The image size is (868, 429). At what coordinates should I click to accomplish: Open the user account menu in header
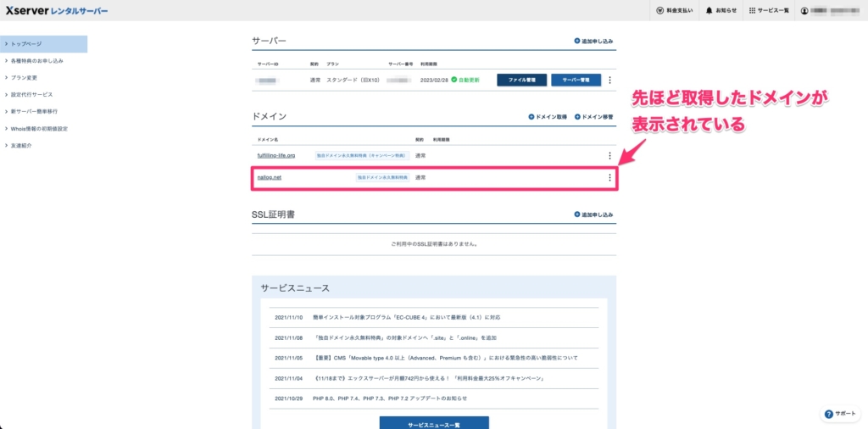coord(804,10)
